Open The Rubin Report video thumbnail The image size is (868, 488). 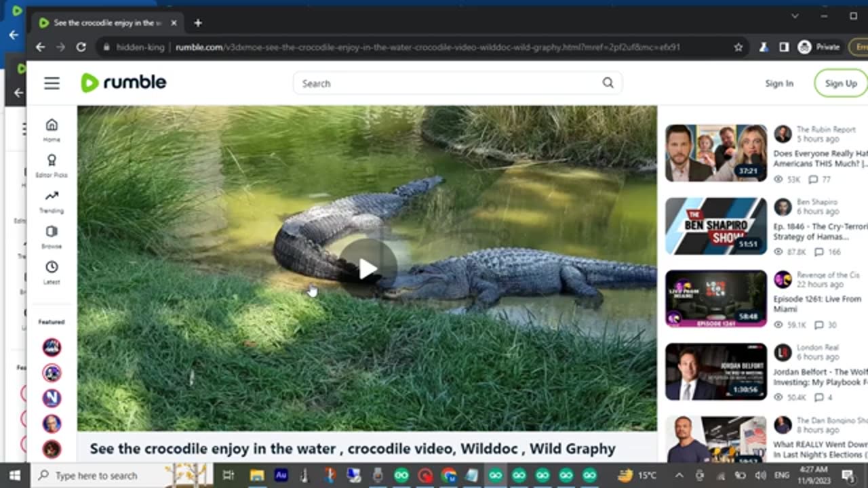(716, 153)
